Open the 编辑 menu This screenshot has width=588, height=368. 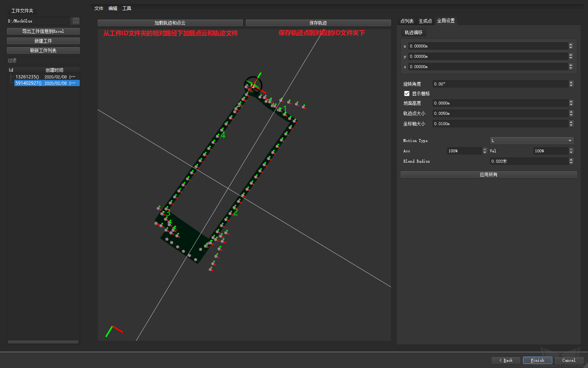pyautogui.click(x=113, y=8)
